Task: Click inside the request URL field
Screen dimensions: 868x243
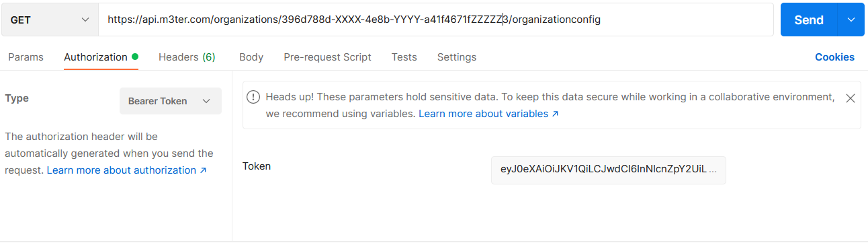Action: point(436,20)
